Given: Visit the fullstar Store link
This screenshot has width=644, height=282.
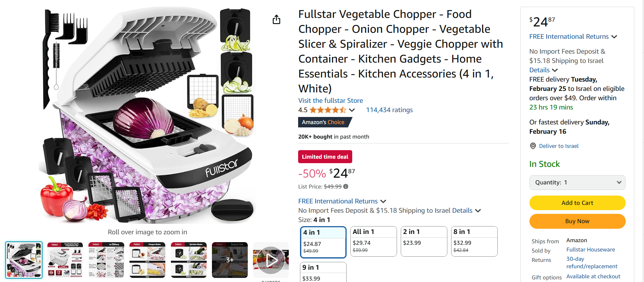Looking at the screenshot, I should click(x=331, y=101).
